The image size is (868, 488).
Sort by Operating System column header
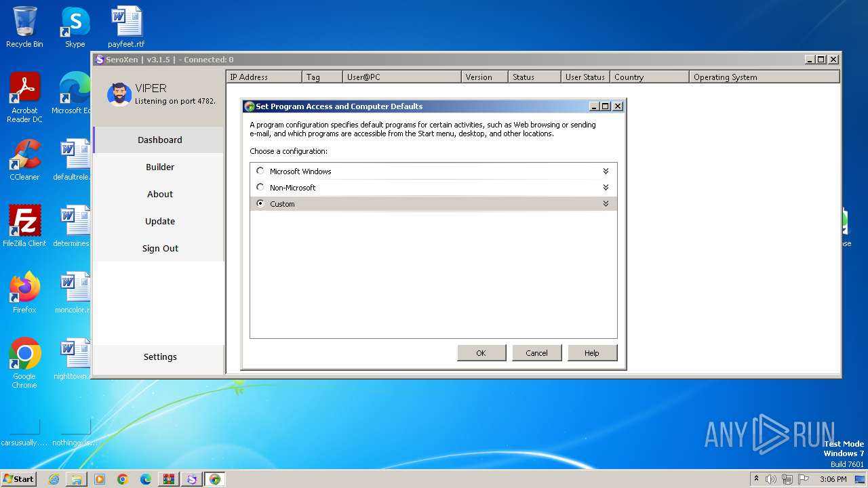[x=764, y=77]
